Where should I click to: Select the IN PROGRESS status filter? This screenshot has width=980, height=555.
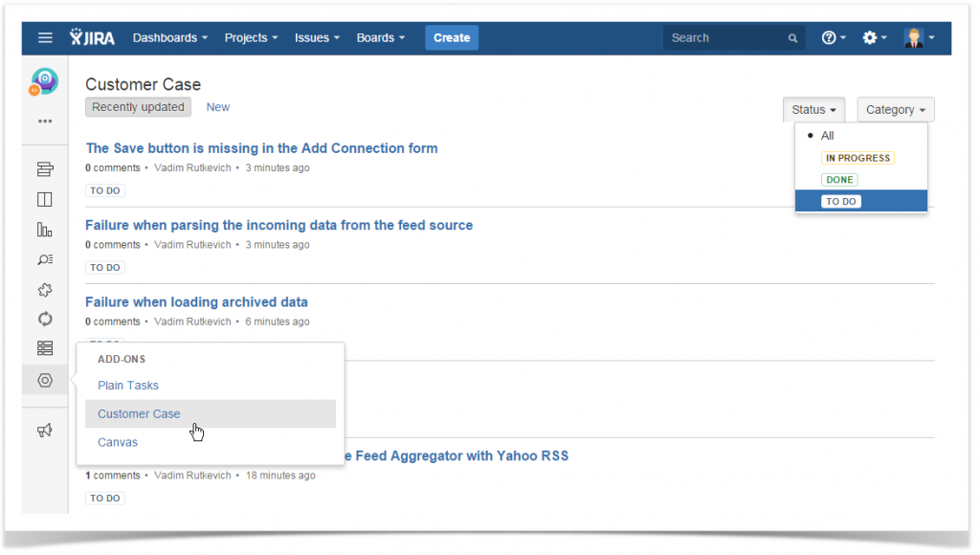(x=857, y=157)
